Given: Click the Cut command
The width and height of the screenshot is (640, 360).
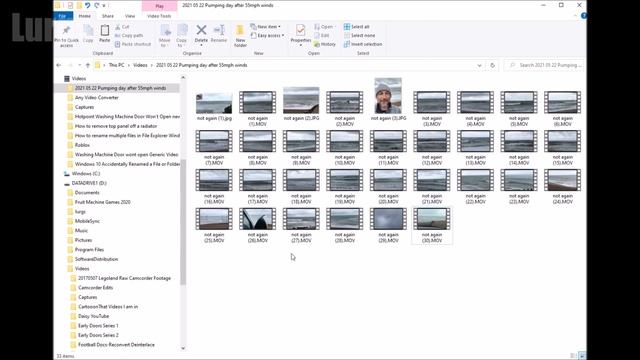Looking at the screenshot, I should tap(122, 27).
